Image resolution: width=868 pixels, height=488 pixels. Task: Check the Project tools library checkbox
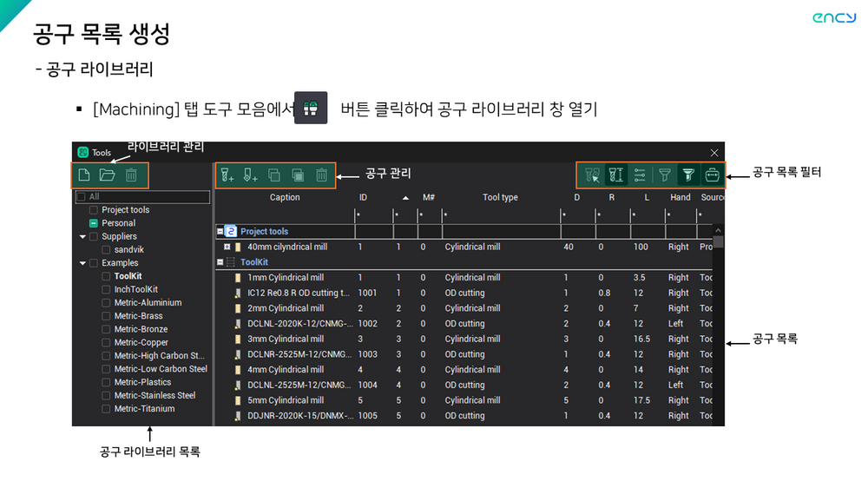pos(93,210)
